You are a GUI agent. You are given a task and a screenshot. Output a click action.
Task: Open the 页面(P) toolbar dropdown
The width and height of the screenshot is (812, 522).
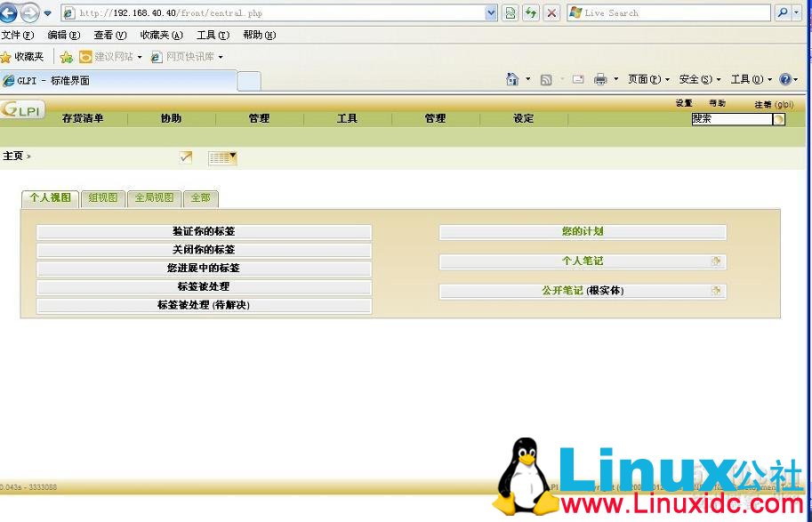[648, 79]
